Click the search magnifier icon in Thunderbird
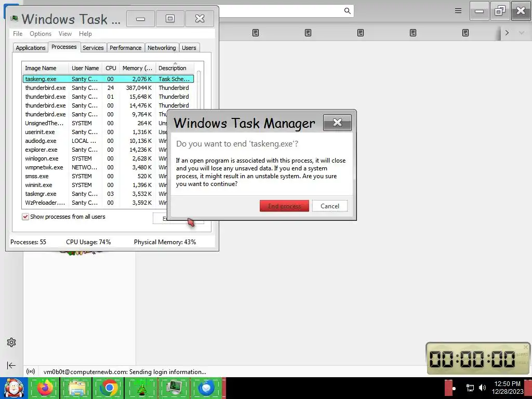 click(347, 11)
